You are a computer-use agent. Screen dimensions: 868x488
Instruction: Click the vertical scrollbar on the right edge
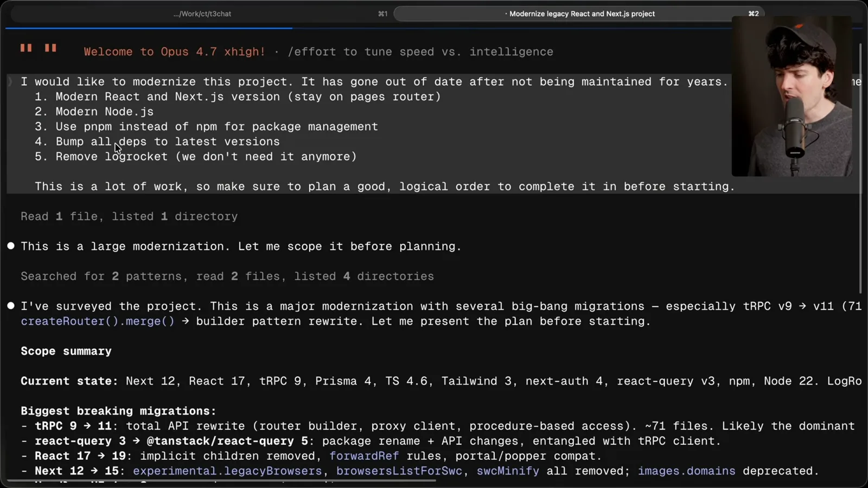860,168
